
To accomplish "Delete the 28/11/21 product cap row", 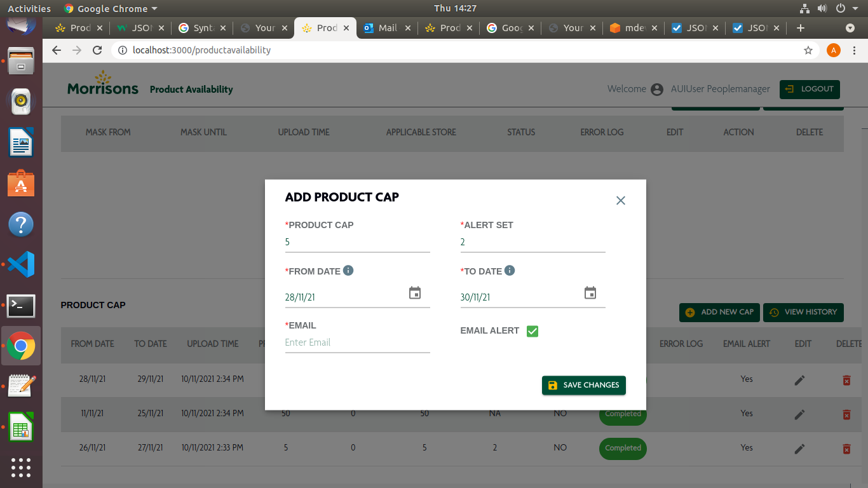I will pos(846,380).
